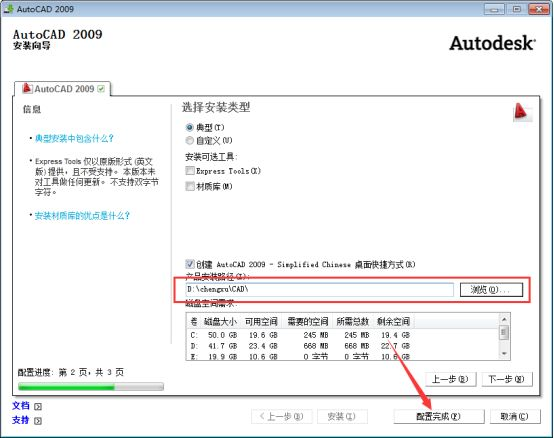Screen dimensions: 554x438
Task: Open the AutoCAD 2009 tab
Action: point(63,89)
